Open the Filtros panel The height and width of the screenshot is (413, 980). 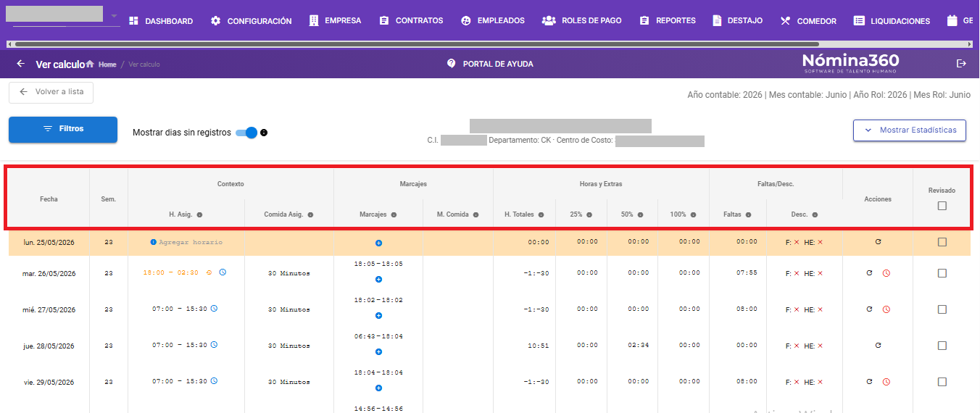[x=63, y=129]
